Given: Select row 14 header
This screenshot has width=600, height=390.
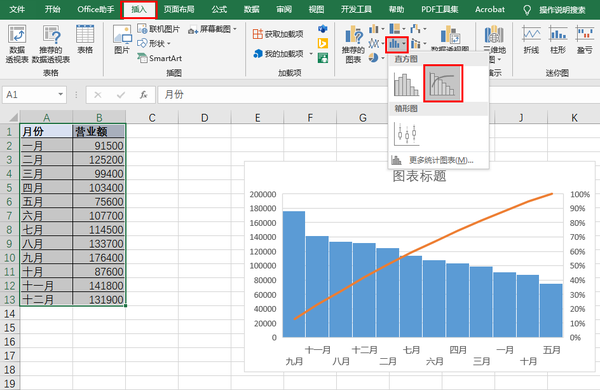Looking at the screenshot, I should click(x=10, y=314).
